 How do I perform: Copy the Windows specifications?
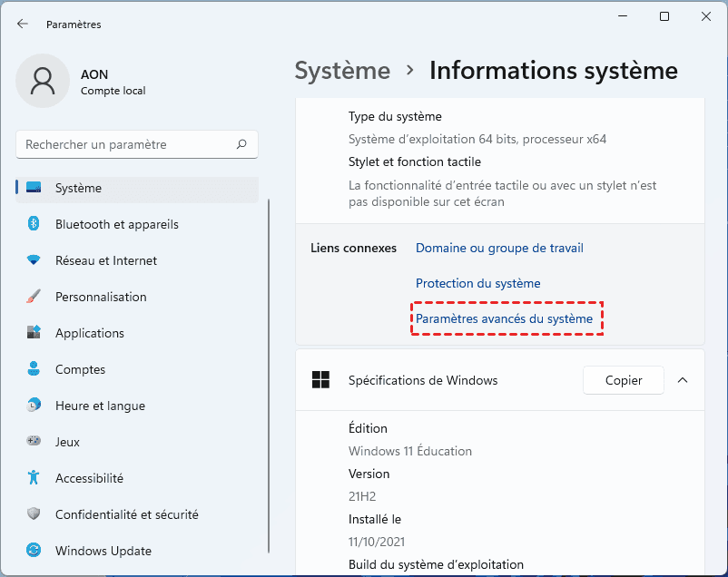tap(624, 380)
